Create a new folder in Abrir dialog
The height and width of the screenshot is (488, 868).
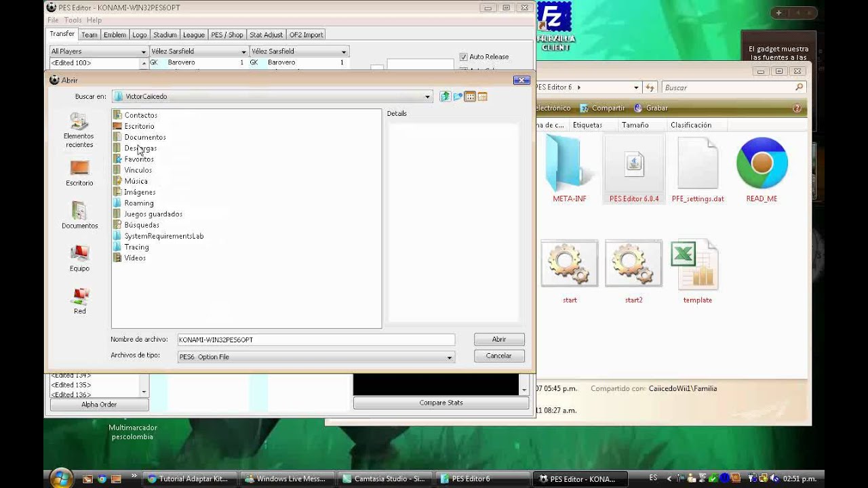point(458,97)
